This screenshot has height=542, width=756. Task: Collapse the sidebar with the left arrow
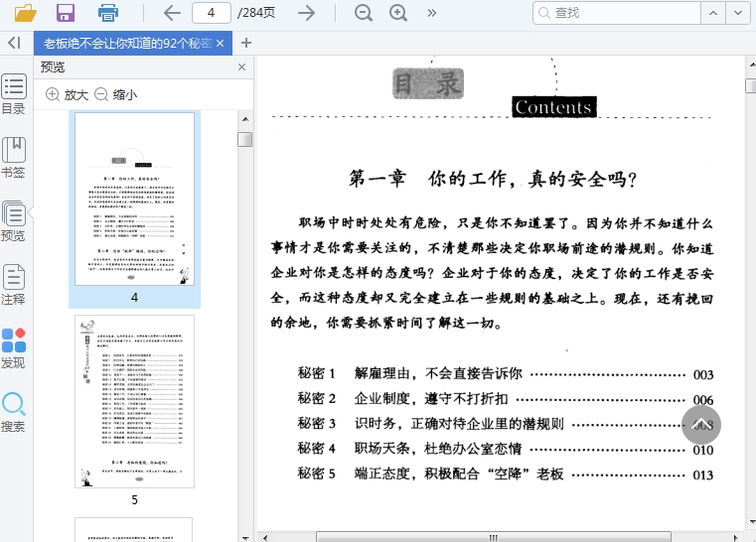(14, 43)
